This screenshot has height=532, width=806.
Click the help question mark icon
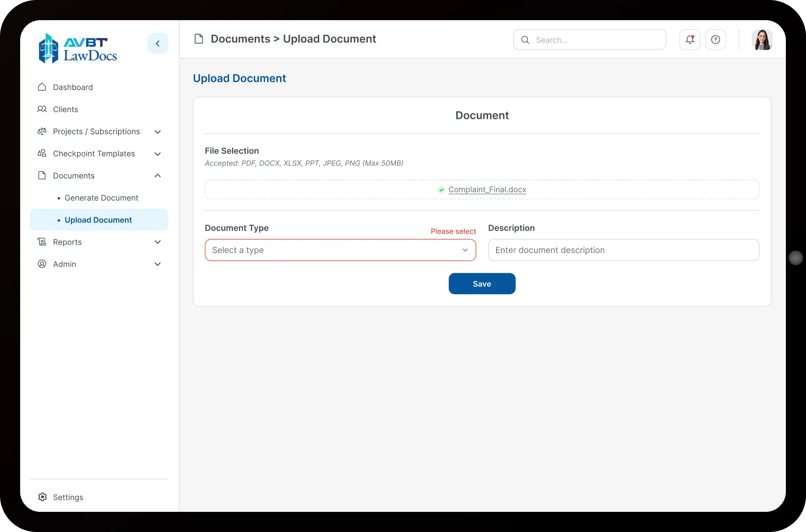click(715, 39)
